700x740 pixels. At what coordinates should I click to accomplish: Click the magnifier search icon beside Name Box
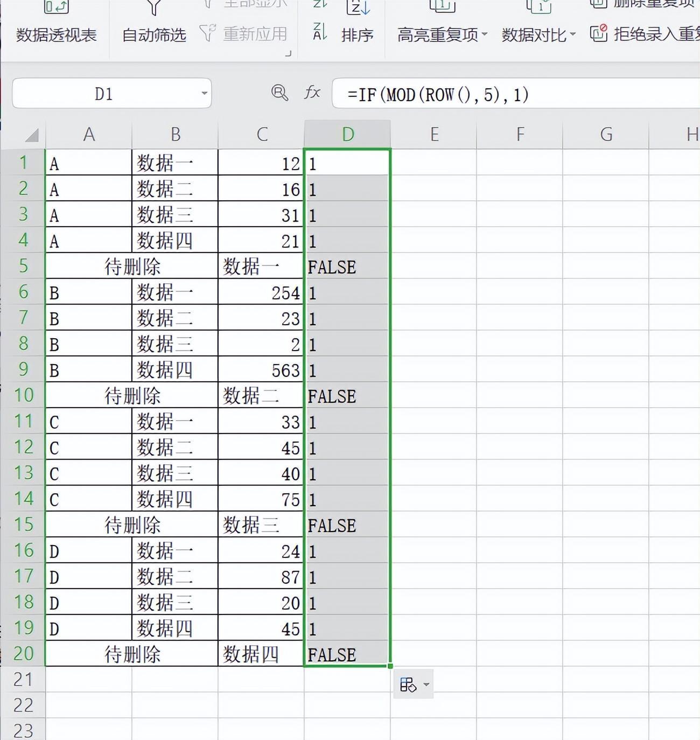click(279, 93)
